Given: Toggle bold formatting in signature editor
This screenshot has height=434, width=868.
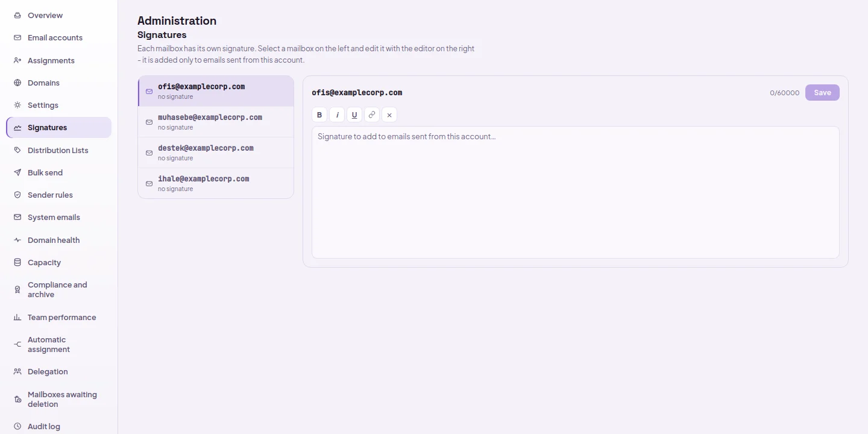Looking at the screenshot, I should click(319, 115).
